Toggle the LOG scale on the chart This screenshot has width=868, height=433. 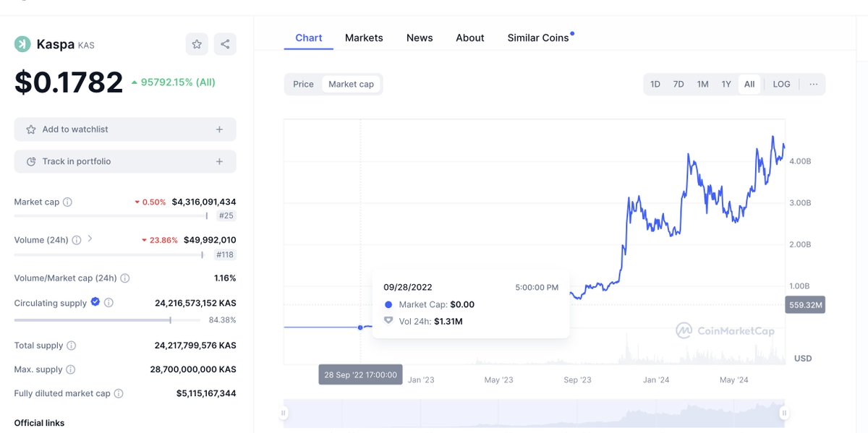click(781, 85)
